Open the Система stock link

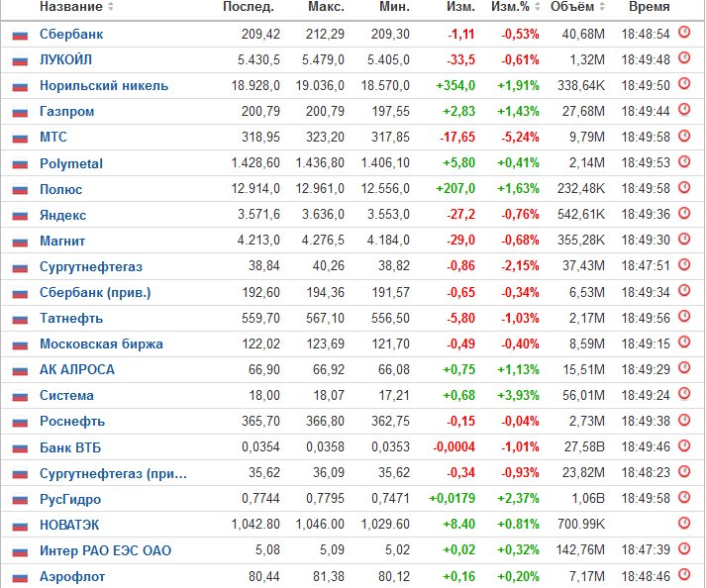tap(66, 395)
